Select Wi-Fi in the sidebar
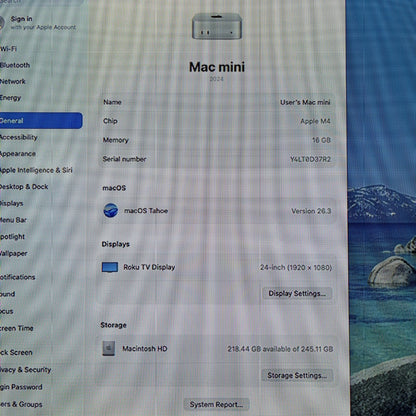416x416 pixels. point(8,49)
